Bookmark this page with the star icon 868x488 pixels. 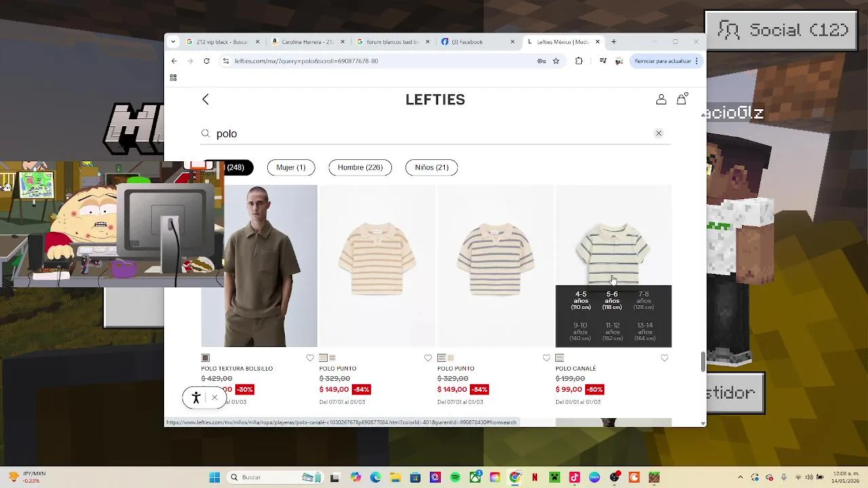[556, 61]
